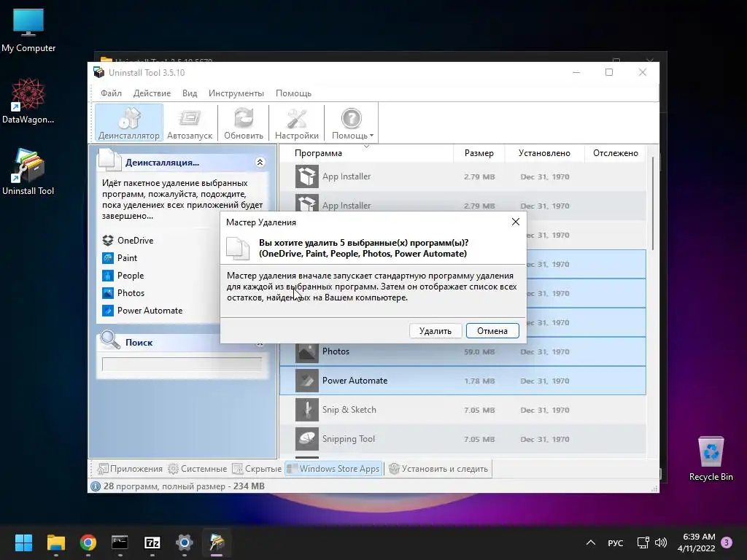
Task: Switch to the Приложения tab
Action: click(130, 469)
